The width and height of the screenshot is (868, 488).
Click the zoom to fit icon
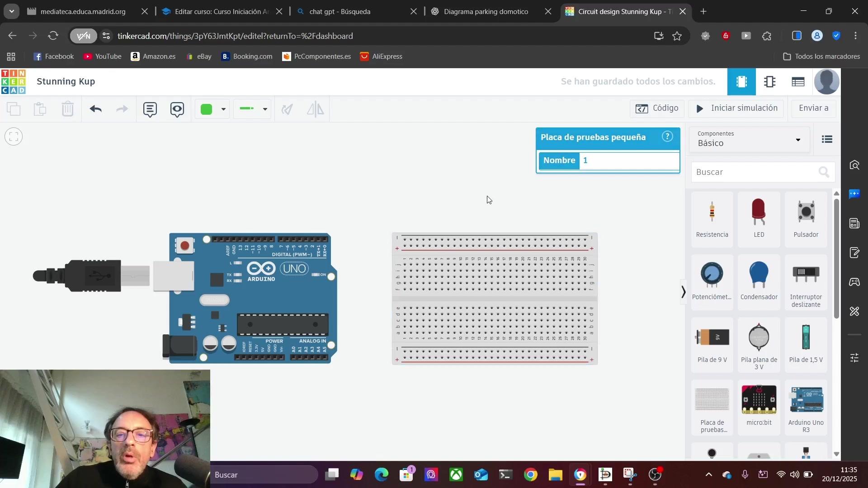(14, 136)
